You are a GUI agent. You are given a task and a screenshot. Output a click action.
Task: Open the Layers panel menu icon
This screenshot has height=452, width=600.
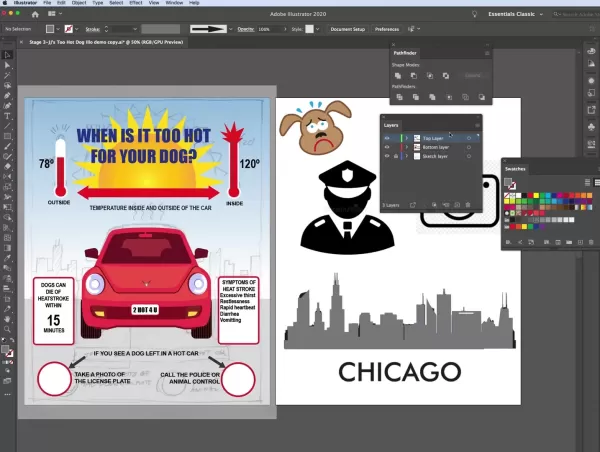pyautogui.click(x=477, y=125)
